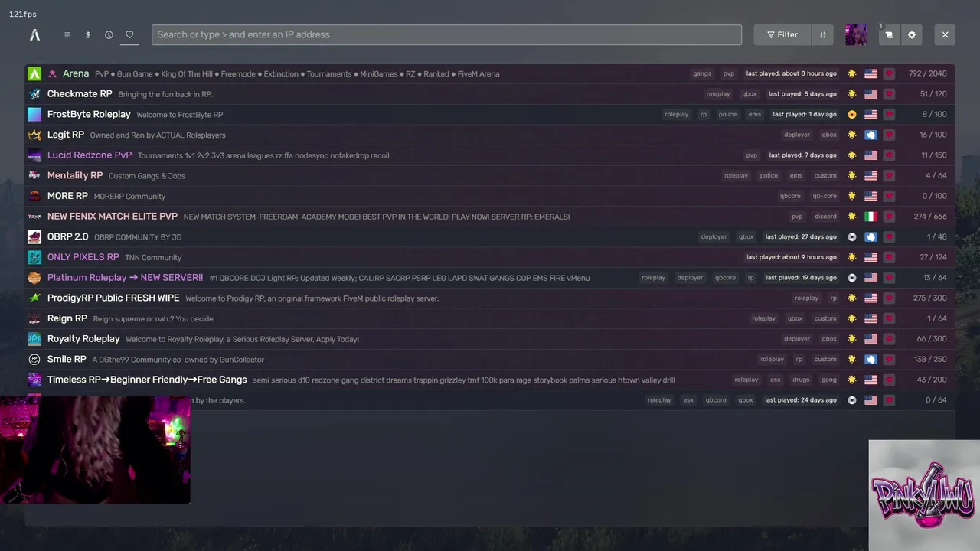The image size is (980, 551).
Task: Toggle the favorite heart on Royalty Roleplay
Action: (889, 339)
